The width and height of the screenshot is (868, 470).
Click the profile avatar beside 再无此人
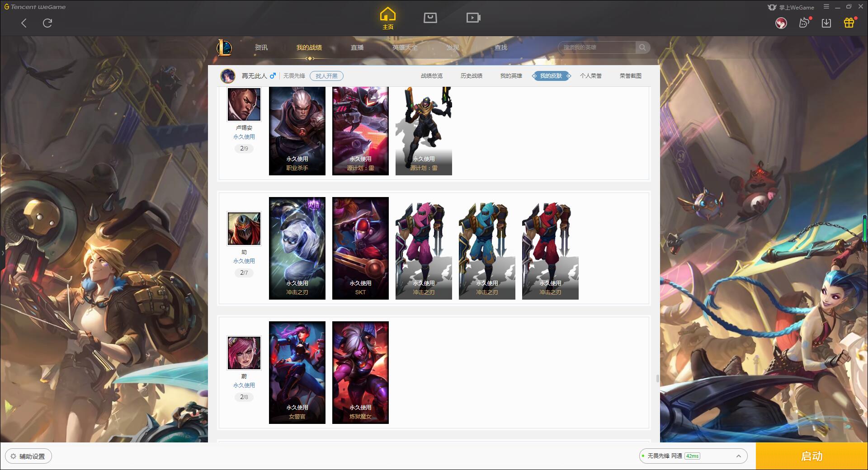coord(228,76)
